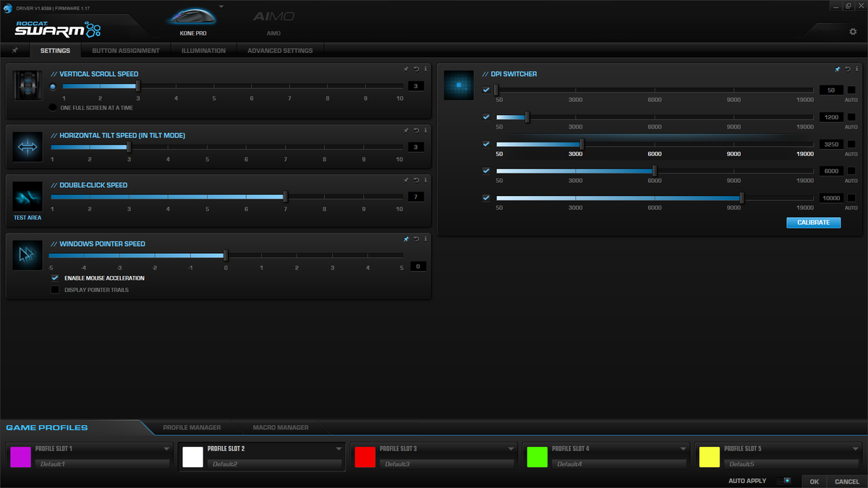Image resolution: width=868 pixels, height=488 pixels.
Task: Show info for Vertical Scroll Speed
Action: pyautogui.click(x=425, y=69)
